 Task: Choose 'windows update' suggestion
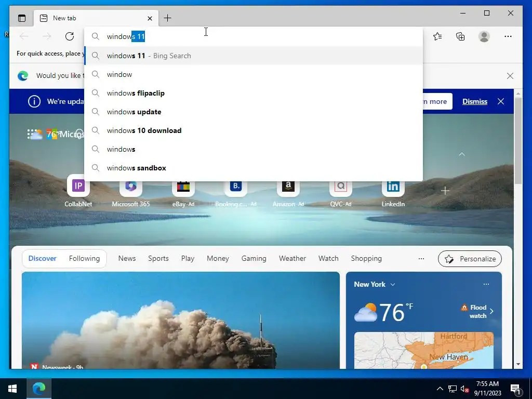pyautogui.click(x=254, y=112)
